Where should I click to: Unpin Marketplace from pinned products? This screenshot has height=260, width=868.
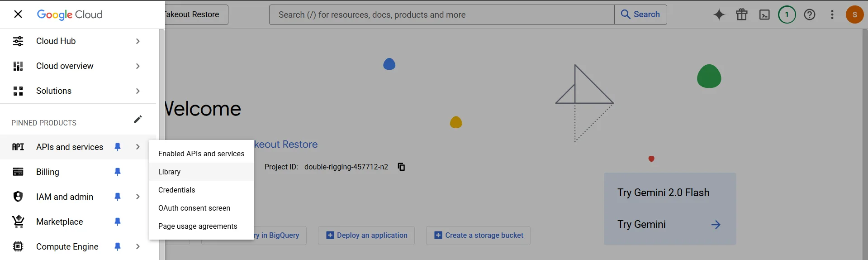click(118, 221)
